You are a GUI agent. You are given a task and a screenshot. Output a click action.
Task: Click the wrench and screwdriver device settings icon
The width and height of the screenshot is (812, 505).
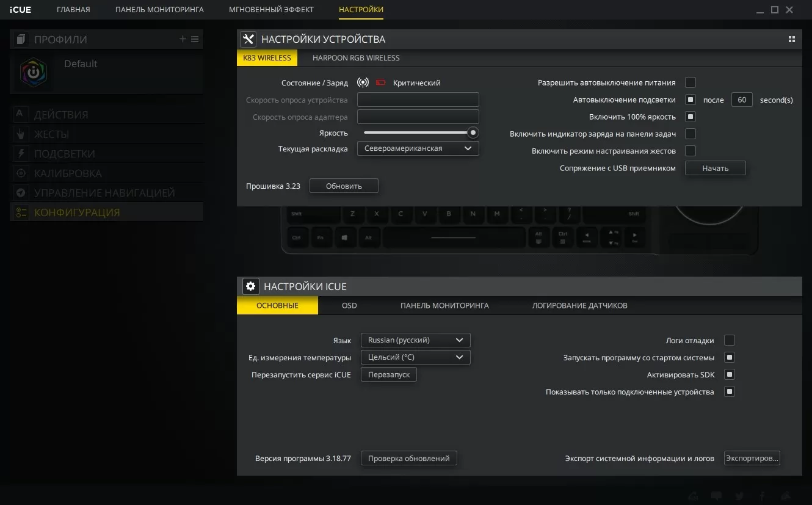click(x=248, y=39)
